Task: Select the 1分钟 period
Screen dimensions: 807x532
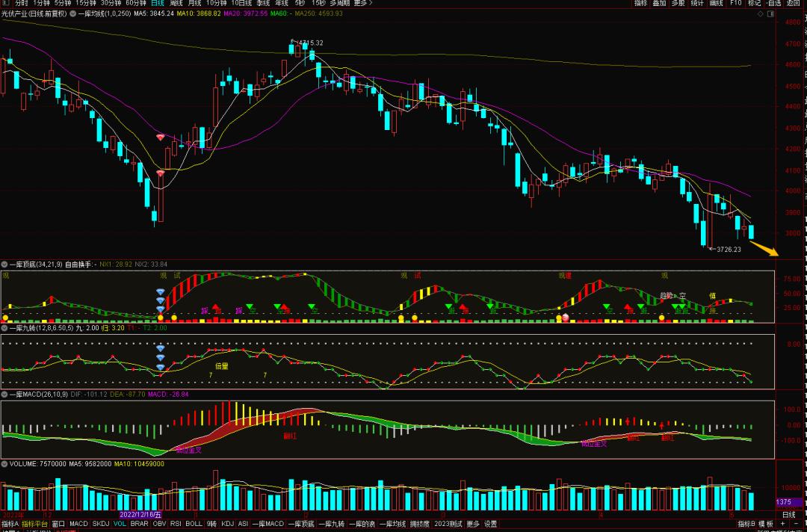Action: [x=42, y=3]
